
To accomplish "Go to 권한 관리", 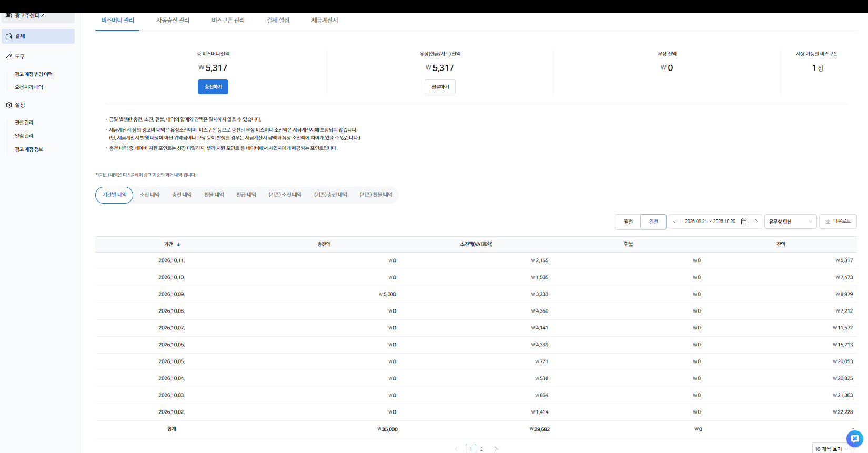I will click(24, 123).
